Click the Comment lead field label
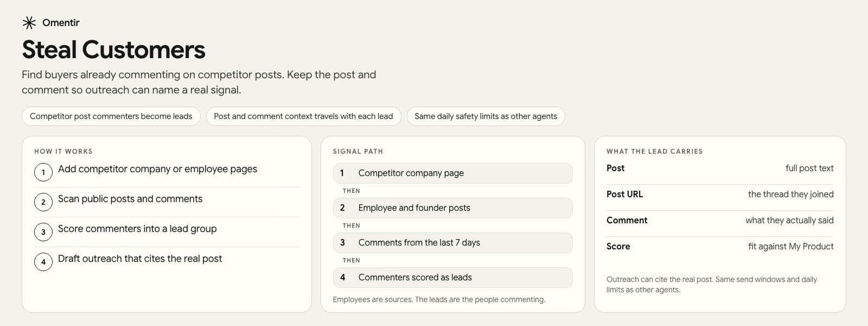The width and height of the screenshot is (868, 326). pyautogui.click(x=627, y=220)
